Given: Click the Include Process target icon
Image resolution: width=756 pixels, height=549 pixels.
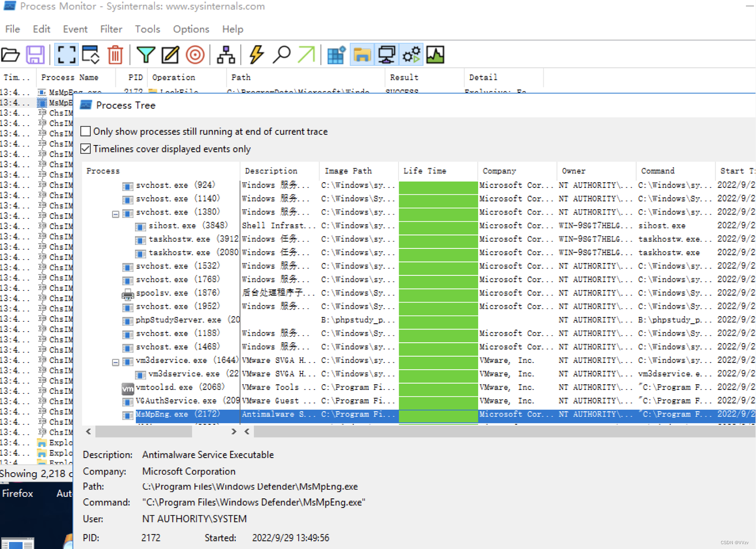Looking at the screenshot, I should pyautogui.click(x=195, y=55).
